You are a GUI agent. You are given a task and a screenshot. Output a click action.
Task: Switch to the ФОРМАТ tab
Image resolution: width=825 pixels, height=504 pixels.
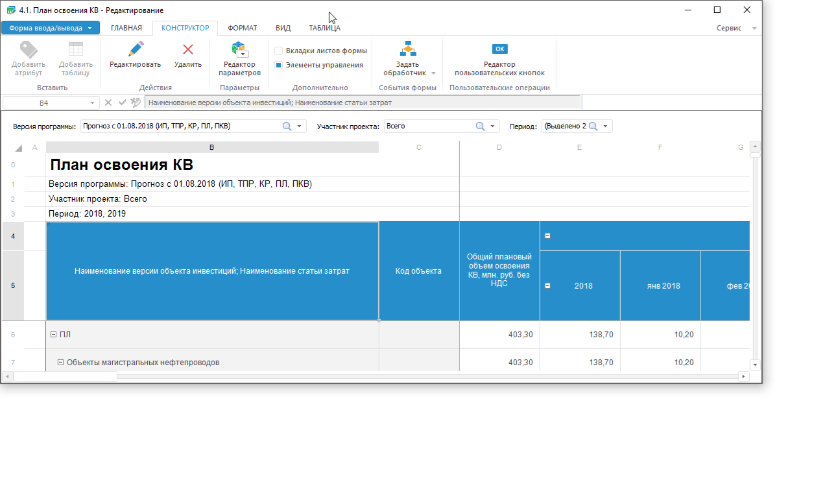pos(242,28)
